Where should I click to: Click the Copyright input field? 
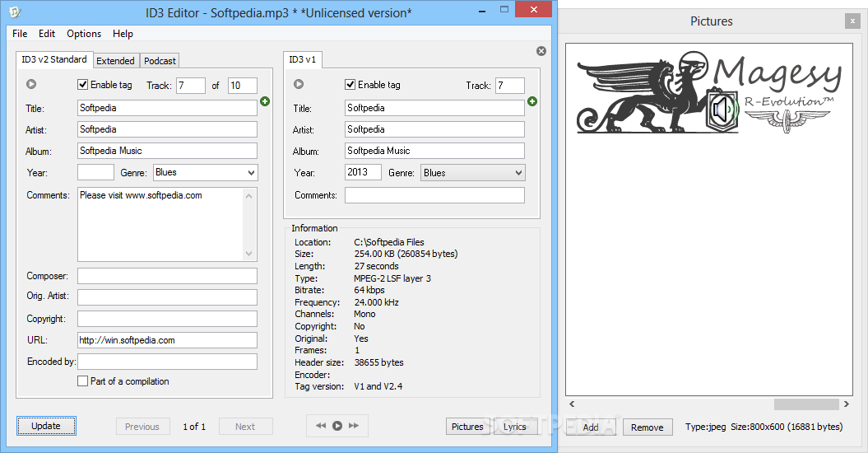pyautogui.click(x=167, y=319)
